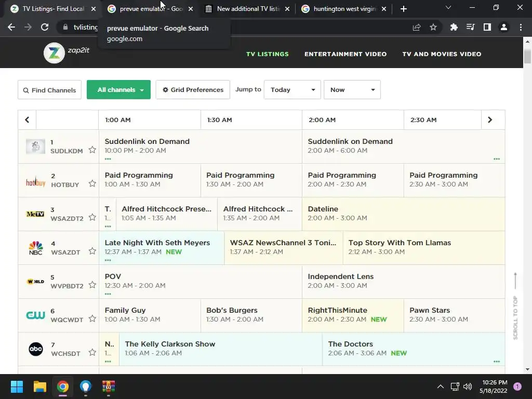
Task: Share this page icon in address bar
Action: [417, 27]
